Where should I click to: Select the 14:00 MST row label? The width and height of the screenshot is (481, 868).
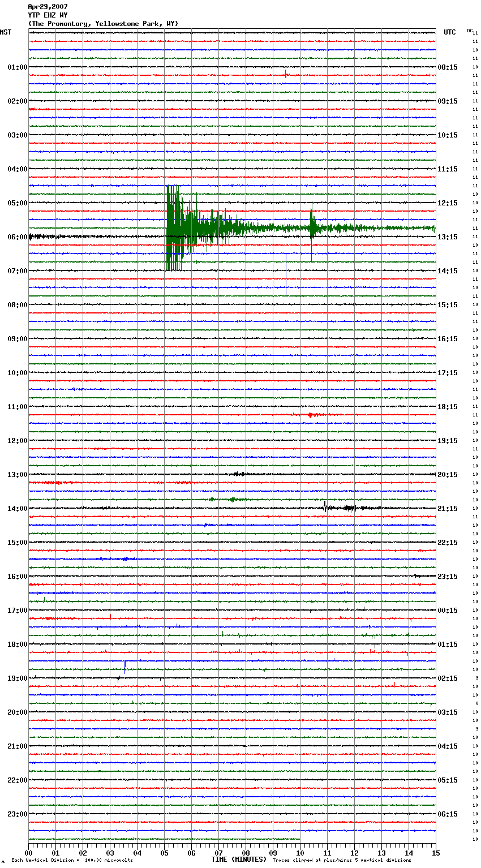18,509
